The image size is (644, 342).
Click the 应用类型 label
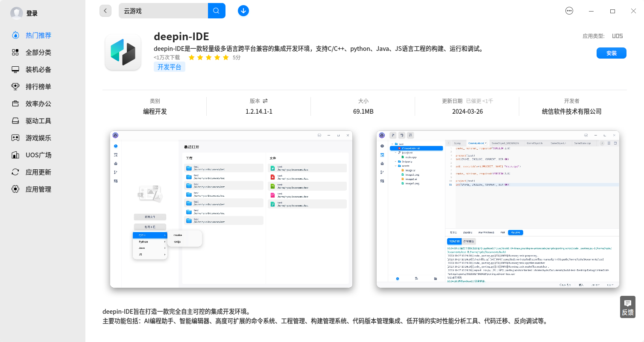pyautogui.click(x=594, y=36)
